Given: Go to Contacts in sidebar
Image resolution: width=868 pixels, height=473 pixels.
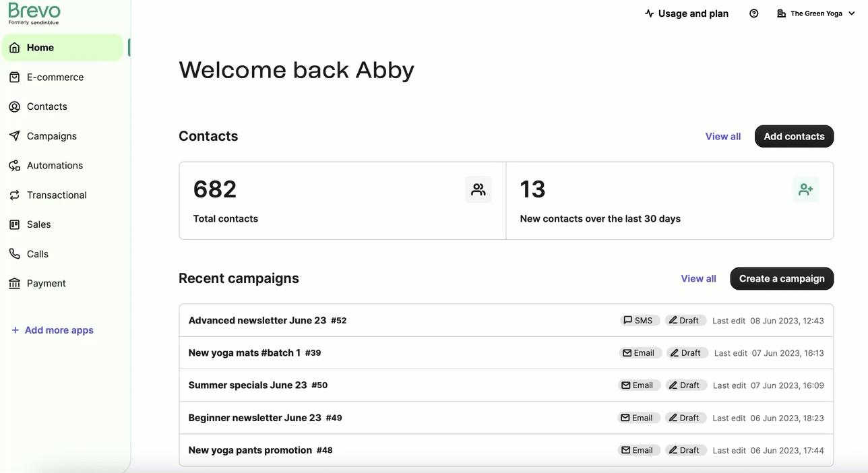Looking at the screenshot, I should pyautogui.click(x=46, y=106).
